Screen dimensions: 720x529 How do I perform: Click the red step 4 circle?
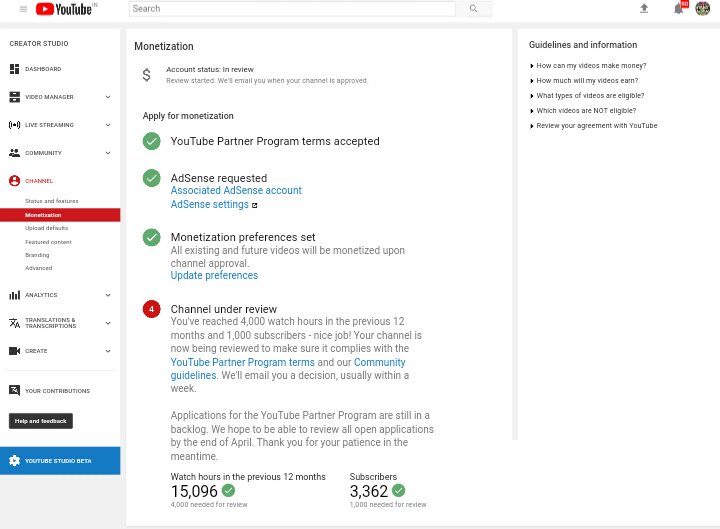coord(152,309)
